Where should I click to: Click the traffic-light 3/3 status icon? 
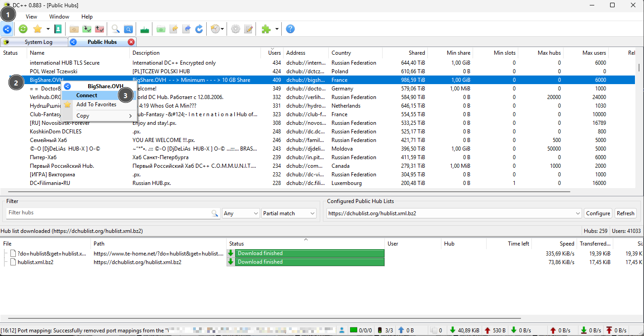click(385, 331)
